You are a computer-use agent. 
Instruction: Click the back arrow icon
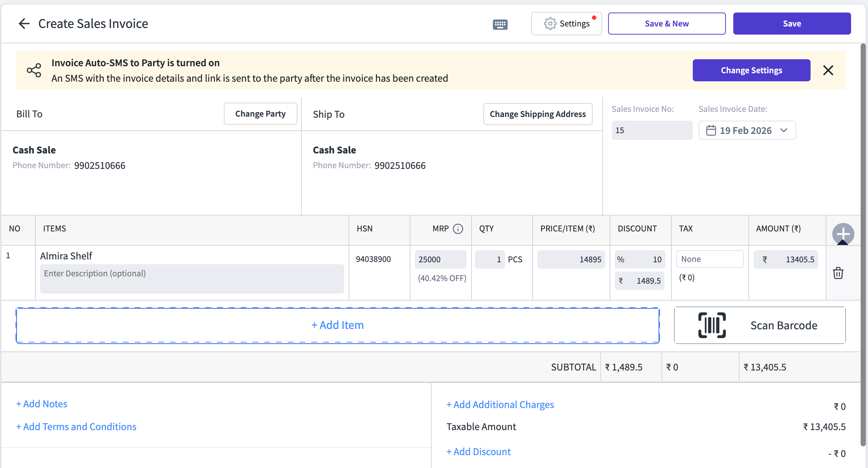[24, 24]
